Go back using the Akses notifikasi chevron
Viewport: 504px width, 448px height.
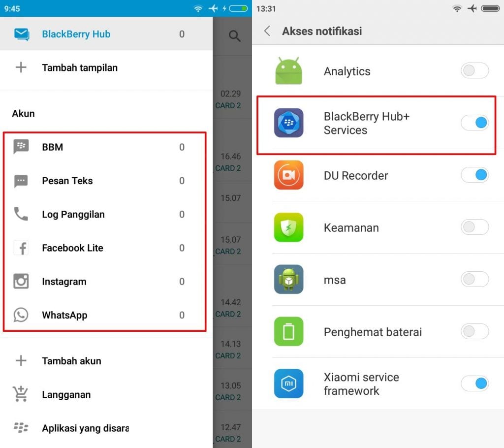tap(267, 31)
